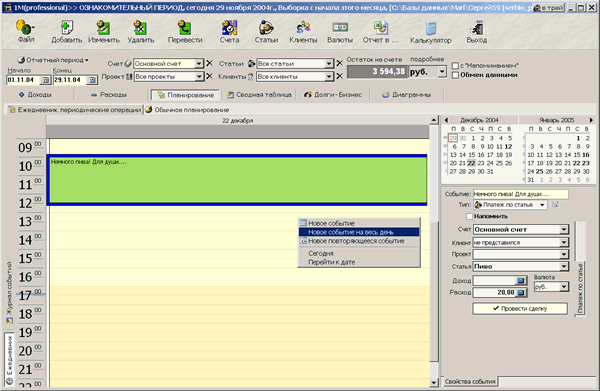Select the Обычное планирование tab

[x=187, y=110]
